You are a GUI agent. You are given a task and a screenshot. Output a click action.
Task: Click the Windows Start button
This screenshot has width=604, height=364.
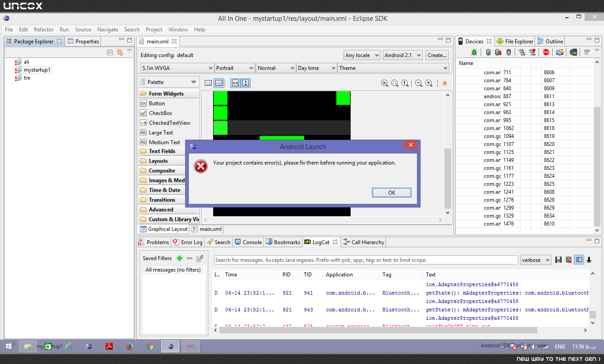click(8, 346)
